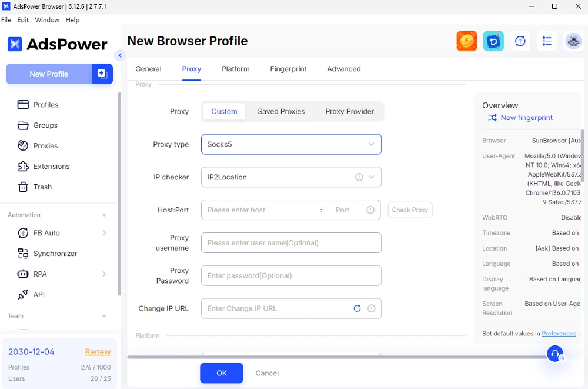Open the Window menu
This screenshot has width=588, height=389.
(47, 20)
